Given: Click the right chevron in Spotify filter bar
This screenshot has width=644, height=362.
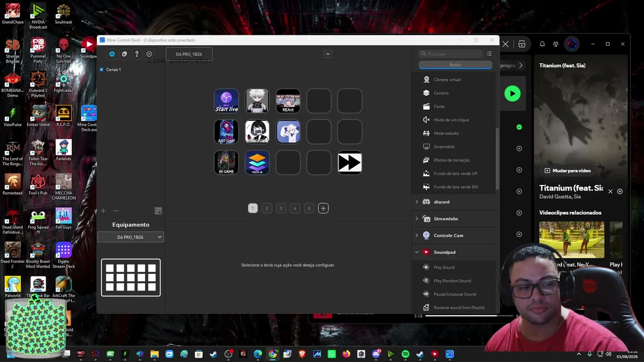Looking at the screenshot, I should coord(521,65).
